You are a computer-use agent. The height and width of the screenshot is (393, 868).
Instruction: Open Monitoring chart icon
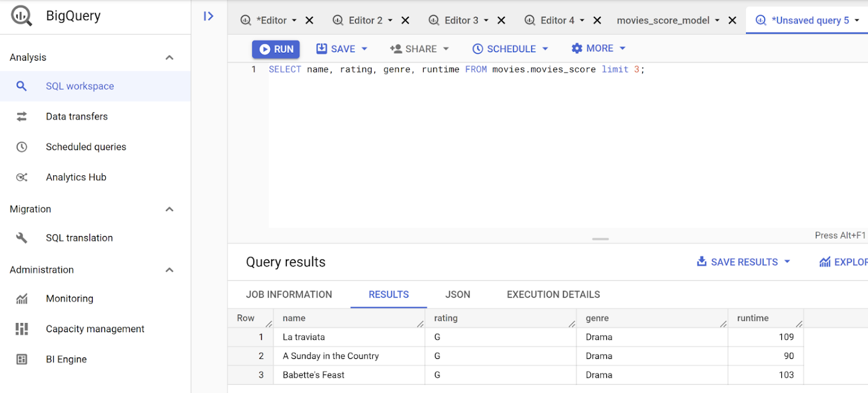coord(22,299)
